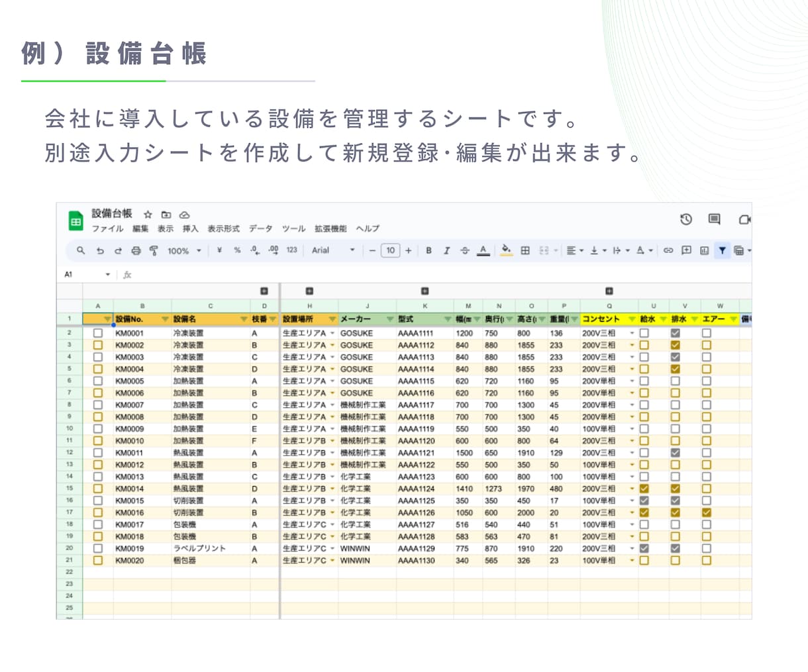Choose the text color tool
808x672 pixels.
[x=483, y=250]
